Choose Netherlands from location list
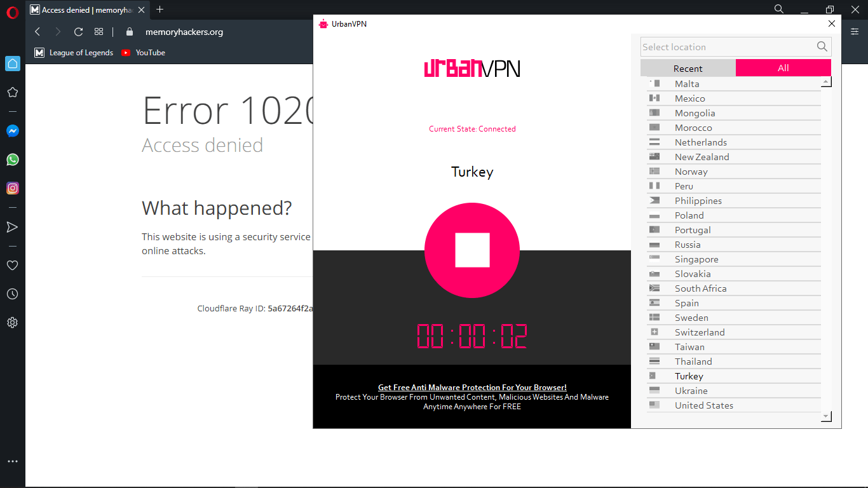 pyautogui.click(x=734, y=142)
